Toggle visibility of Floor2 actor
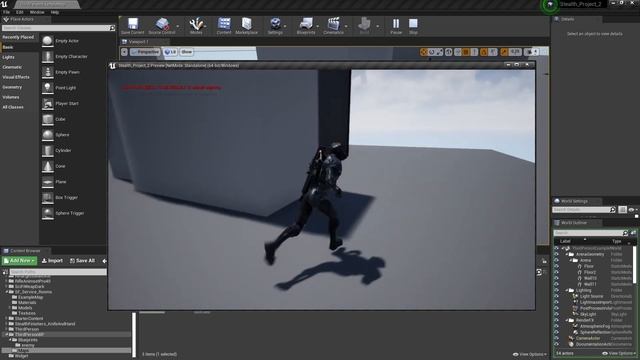This screenshot has width=640, height=360. pyautogui.click(x=556, y=272)
